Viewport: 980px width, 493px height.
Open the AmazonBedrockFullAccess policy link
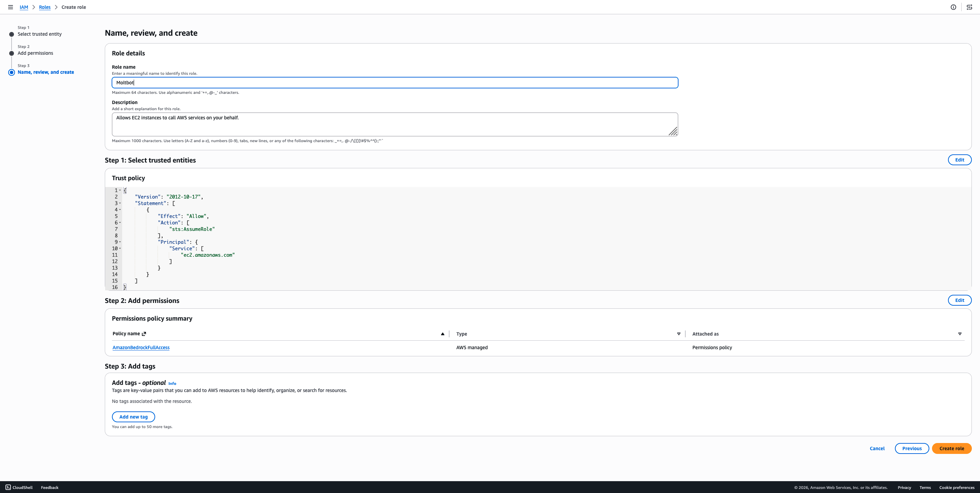(x=141, y=347)
